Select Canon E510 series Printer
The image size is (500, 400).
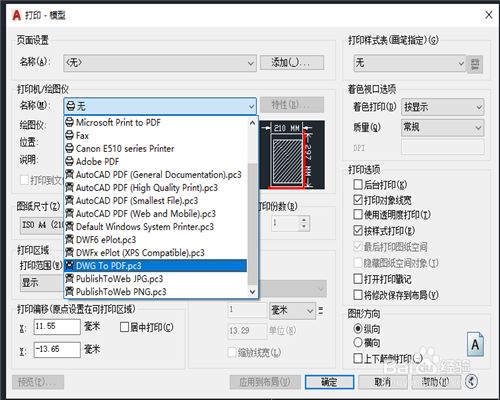pos(156,148)
